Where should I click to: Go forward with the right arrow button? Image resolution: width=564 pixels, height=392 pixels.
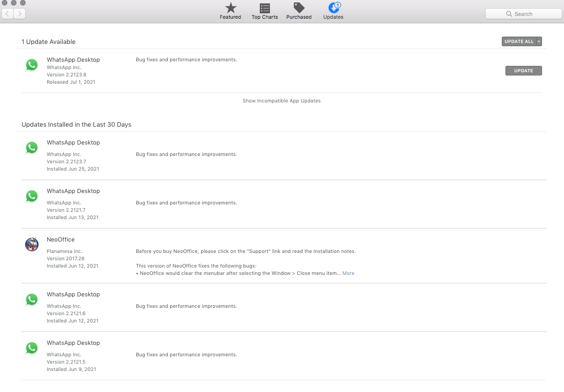(x=19, y=14)
